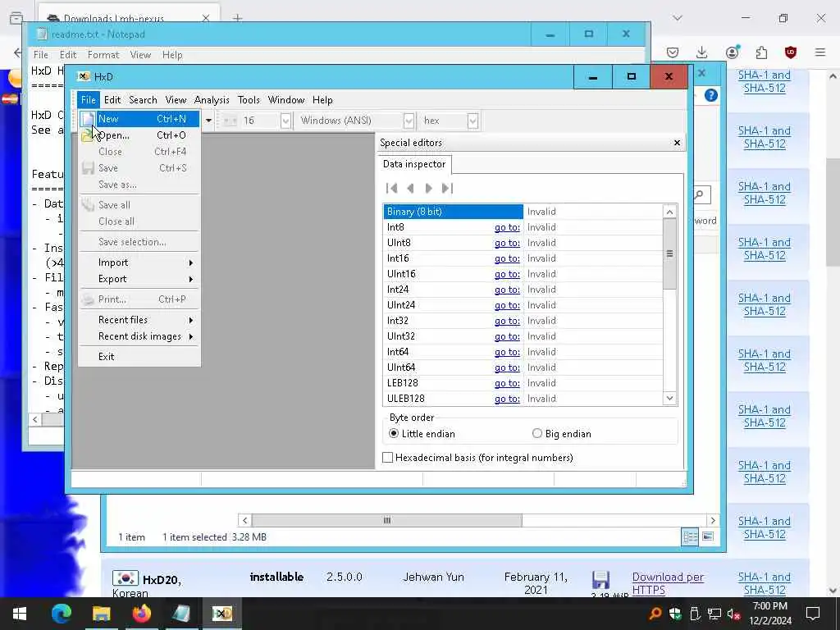The image size is (840, 630).
Task: Open the bytes-per-row 16 dropdown
Action: pyautogui.click(x=285, y=121)
